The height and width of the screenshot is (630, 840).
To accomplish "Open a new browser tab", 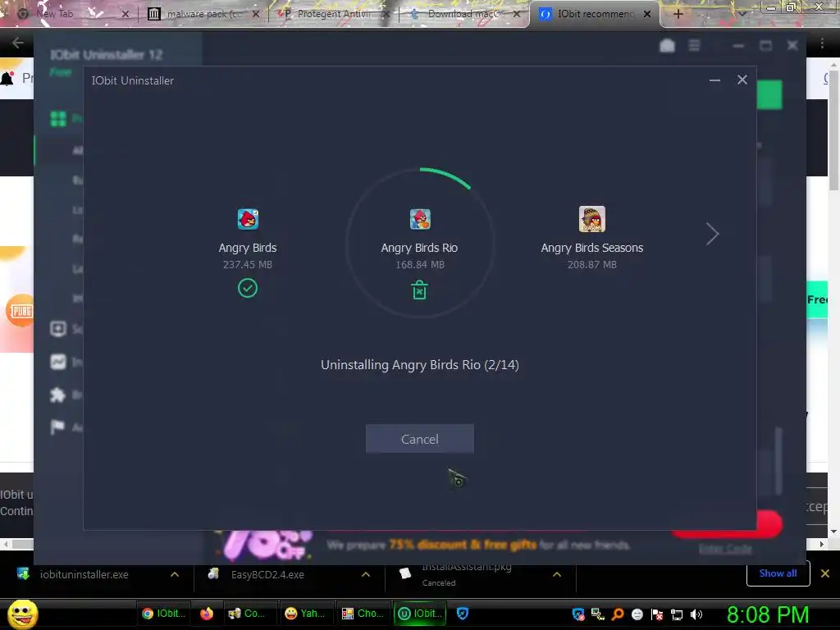I will pyautogui.click(x=678, y=14).
